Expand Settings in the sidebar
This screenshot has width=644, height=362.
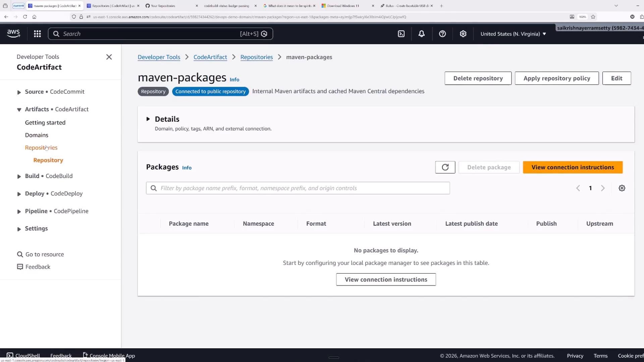tap(19, 229)
